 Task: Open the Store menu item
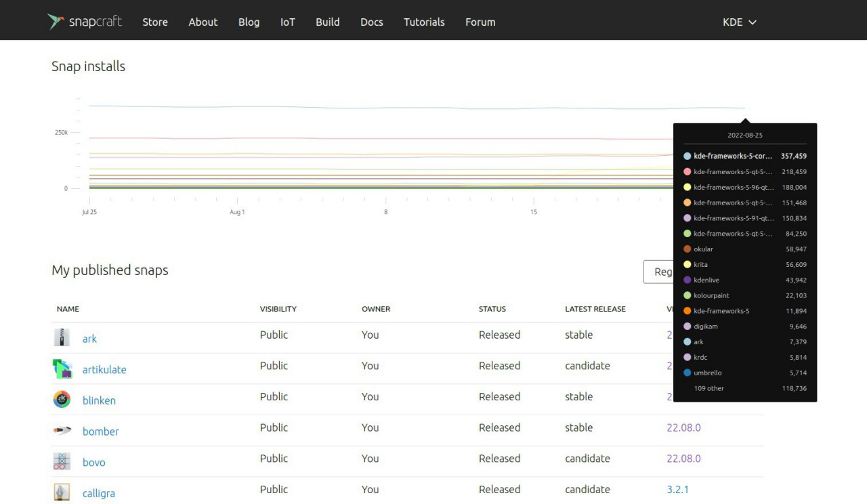[x=155, y=22]
